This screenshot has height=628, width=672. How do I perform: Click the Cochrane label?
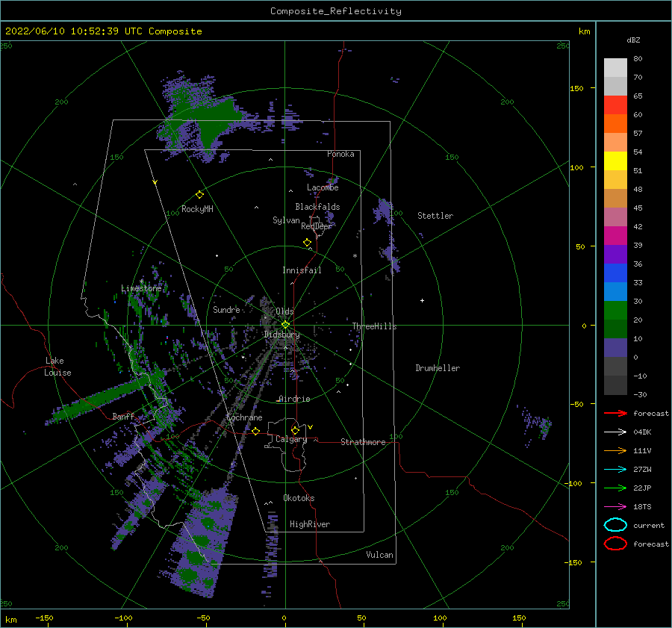[x=244, y=417]
